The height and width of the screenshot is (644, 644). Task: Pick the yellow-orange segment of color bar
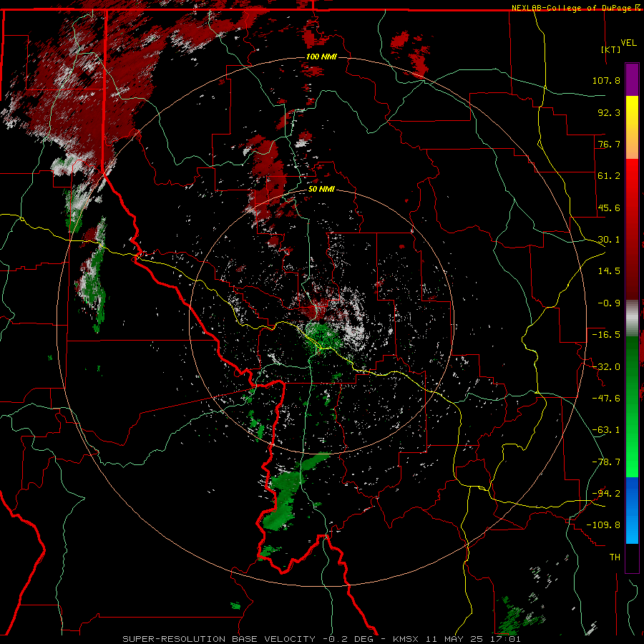point(632,127)
